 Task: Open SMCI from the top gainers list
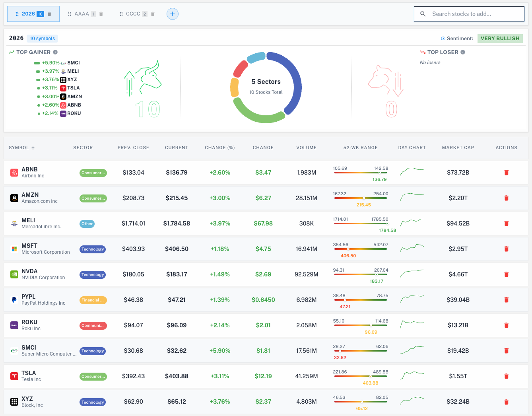point(73,63)
